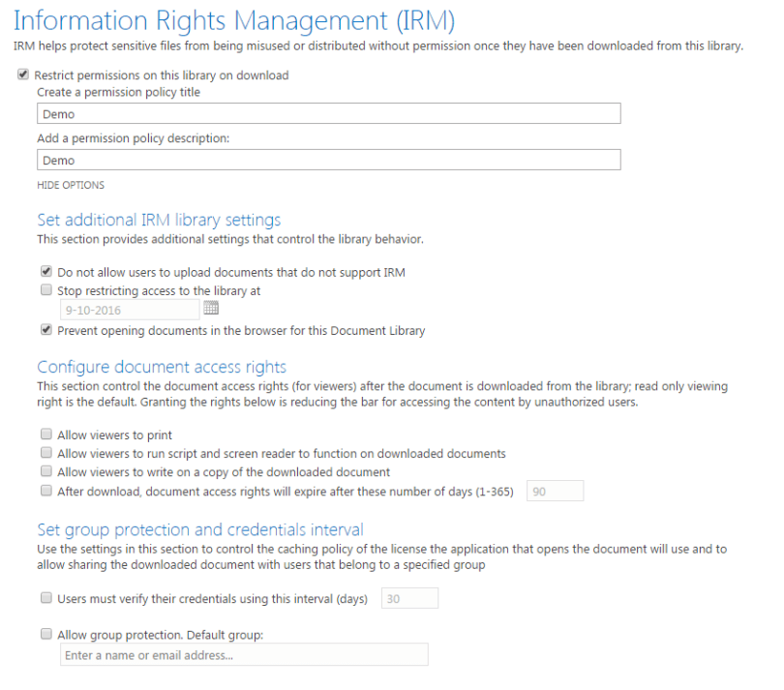Enable document access rights expiration after download
This screenshot has width=784, height=690.
pos(45,491)
